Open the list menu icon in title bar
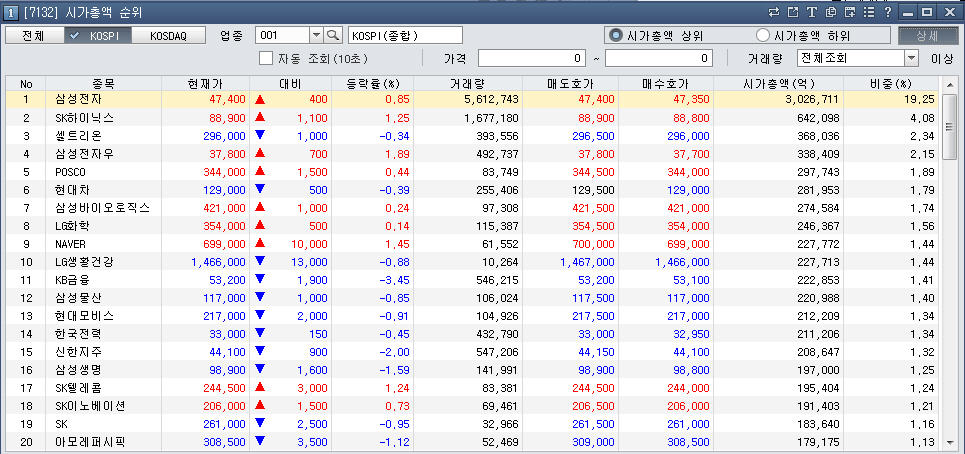The image size is (965, 454). pyautogui.click(x=869, y=11)
